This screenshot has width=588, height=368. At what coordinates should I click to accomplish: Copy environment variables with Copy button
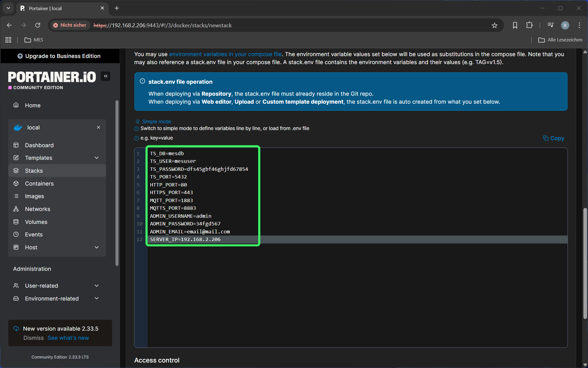553,138
